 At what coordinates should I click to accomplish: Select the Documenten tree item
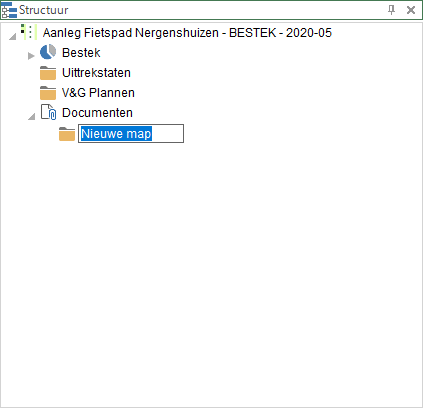[97, 113]
